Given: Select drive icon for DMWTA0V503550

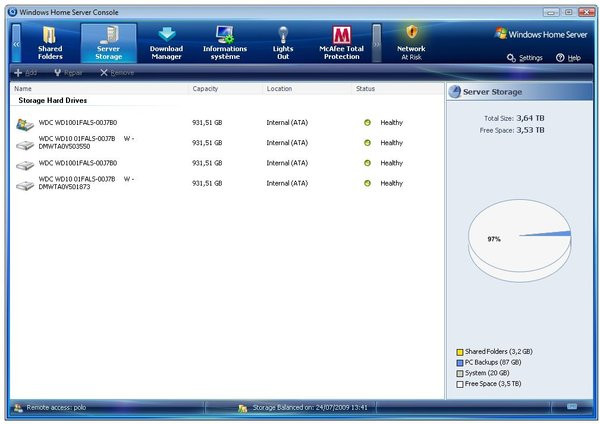Looking at the screenshot, I should click(25, 145).
